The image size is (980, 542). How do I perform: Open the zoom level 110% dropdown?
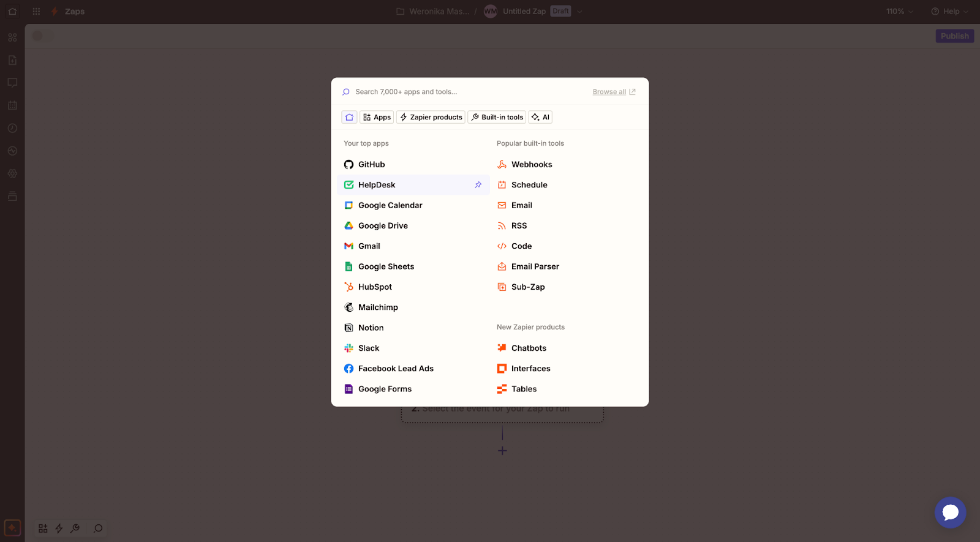point(899,12)
